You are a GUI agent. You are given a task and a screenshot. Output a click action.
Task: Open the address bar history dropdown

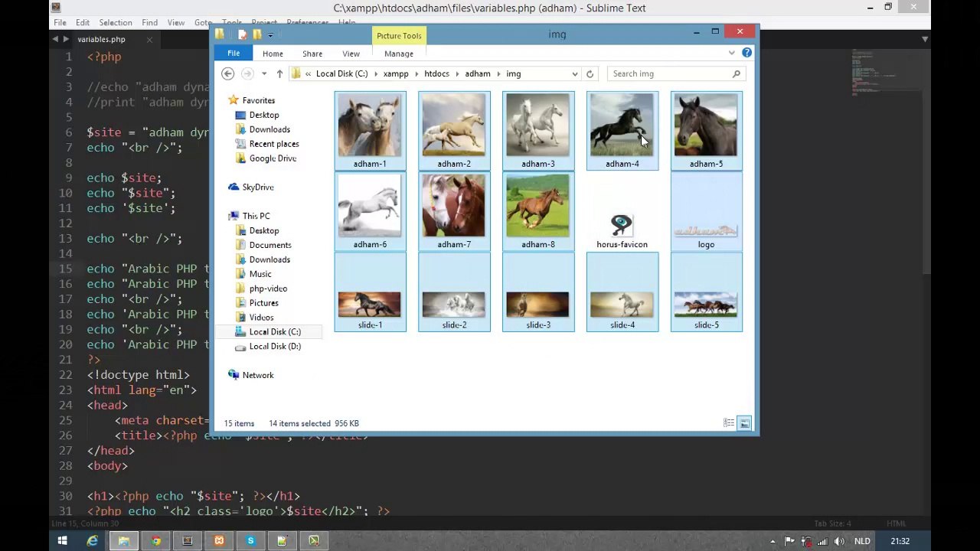point(574,73)
